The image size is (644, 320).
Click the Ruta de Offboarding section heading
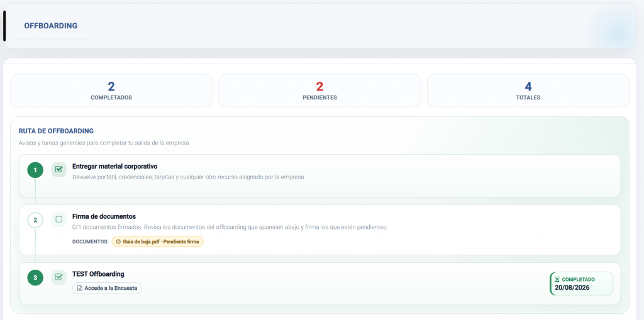pos(56,131)
